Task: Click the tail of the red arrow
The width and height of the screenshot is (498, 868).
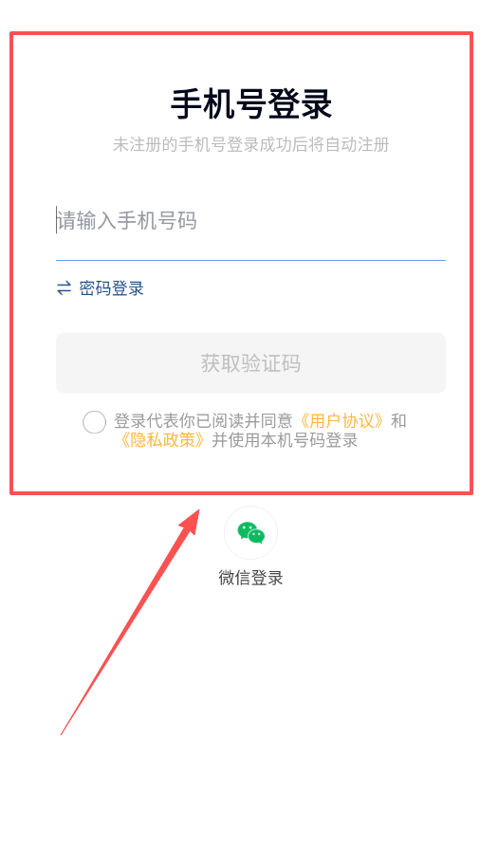Action: click(x=63, y=732)
